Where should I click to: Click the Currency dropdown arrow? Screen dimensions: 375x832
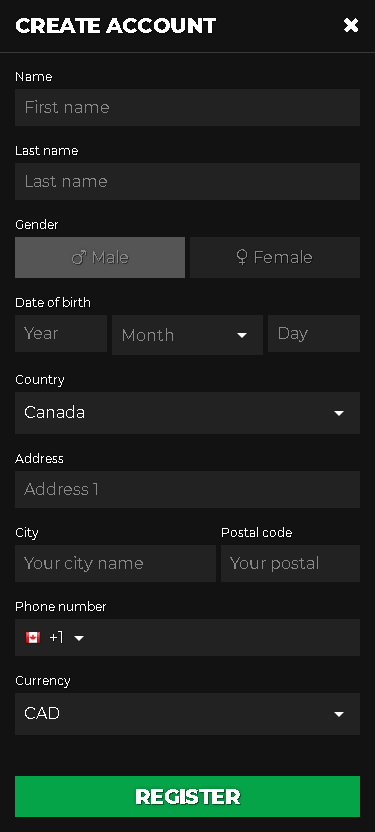338,714
